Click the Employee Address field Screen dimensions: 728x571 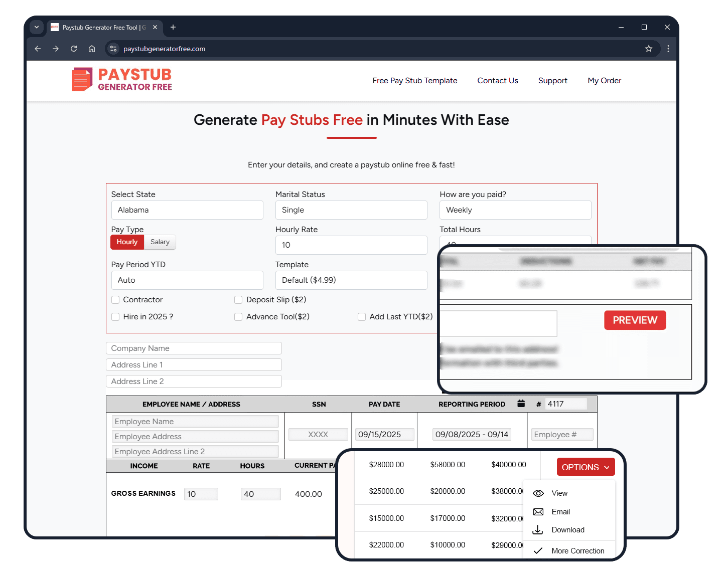[195, 437]
